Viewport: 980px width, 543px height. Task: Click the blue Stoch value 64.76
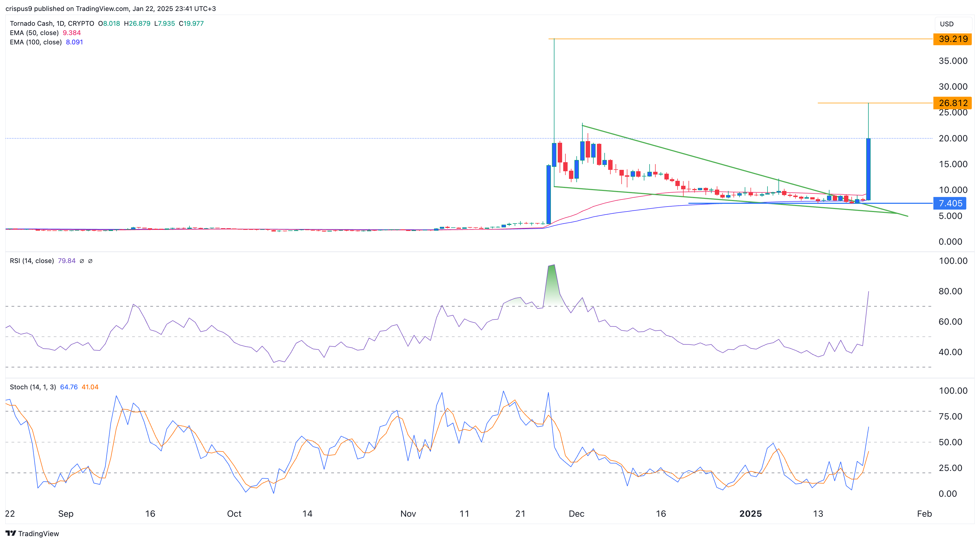[x=69, y=387]
